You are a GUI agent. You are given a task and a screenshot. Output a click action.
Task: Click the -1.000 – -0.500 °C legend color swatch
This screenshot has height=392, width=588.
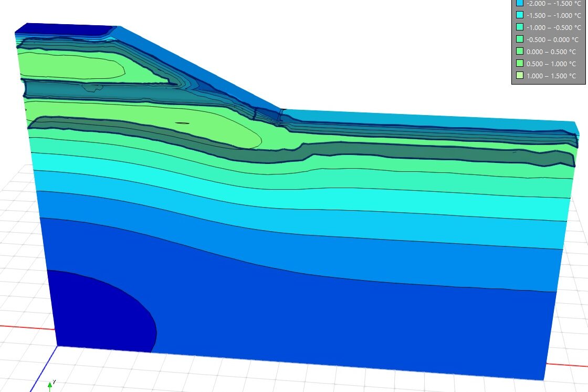tap(519, 27)
